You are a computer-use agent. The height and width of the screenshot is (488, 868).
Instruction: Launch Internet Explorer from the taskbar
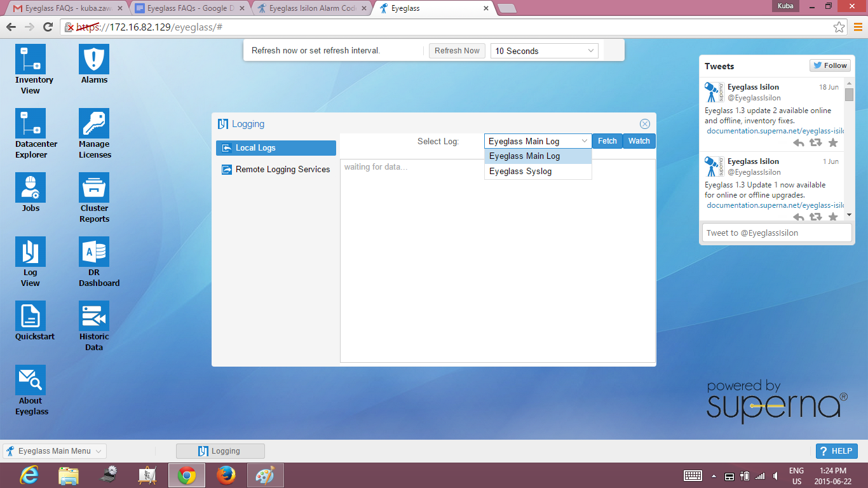pos(31,475)
